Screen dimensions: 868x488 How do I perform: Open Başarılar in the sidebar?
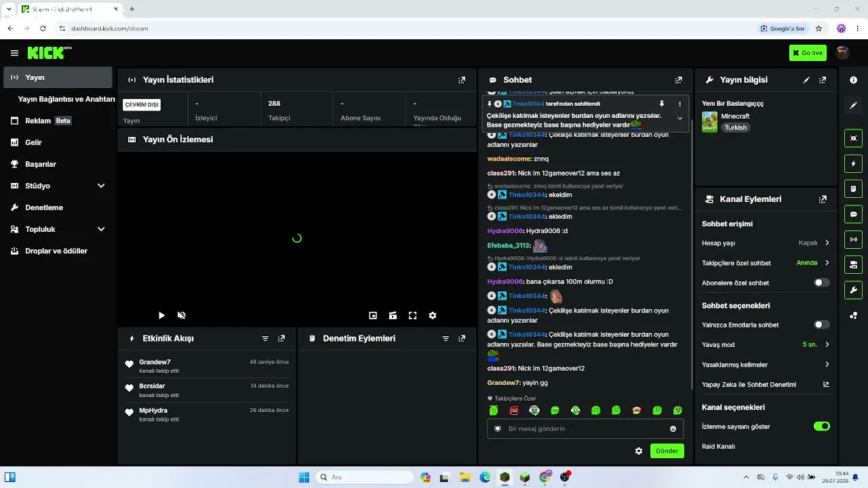click(x=58, y=164)
